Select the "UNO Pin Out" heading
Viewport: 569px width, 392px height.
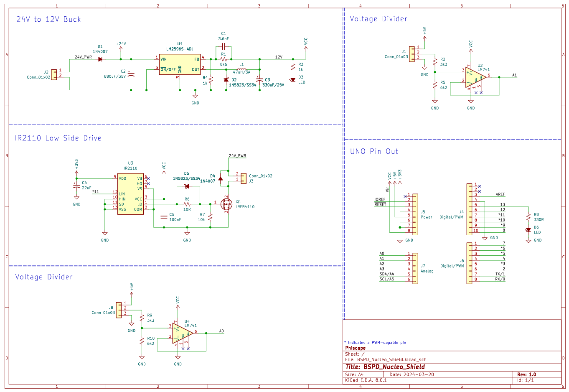pos(374,151)
